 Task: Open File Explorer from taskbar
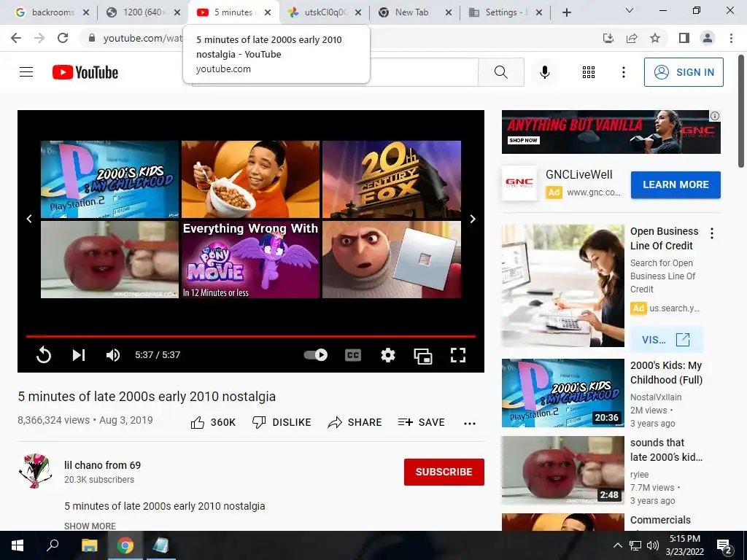89,545
